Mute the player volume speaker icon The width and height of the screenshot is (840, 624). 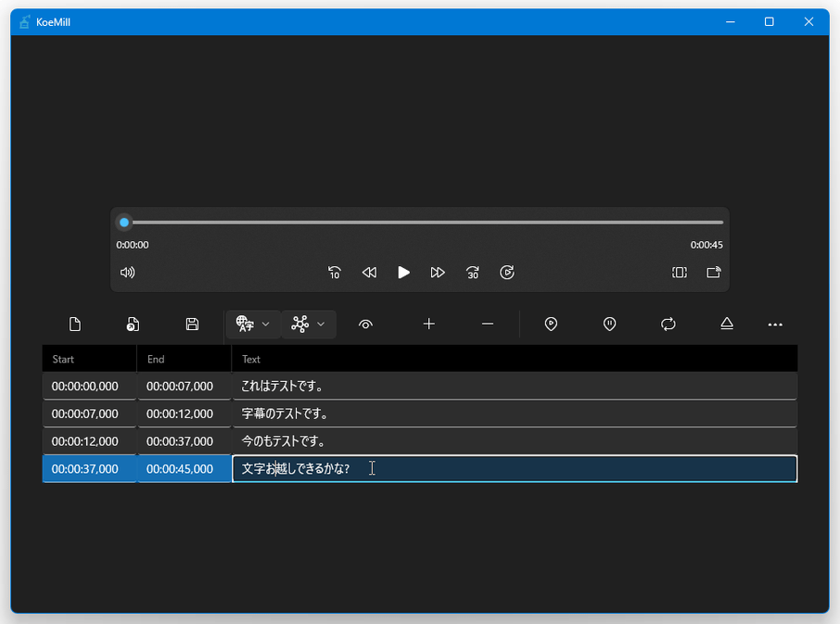(x=128, y=273)
